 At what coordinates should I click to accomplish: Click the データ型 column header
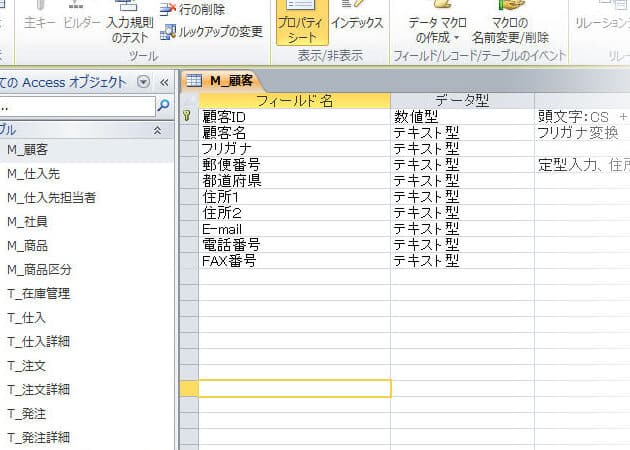462,100
